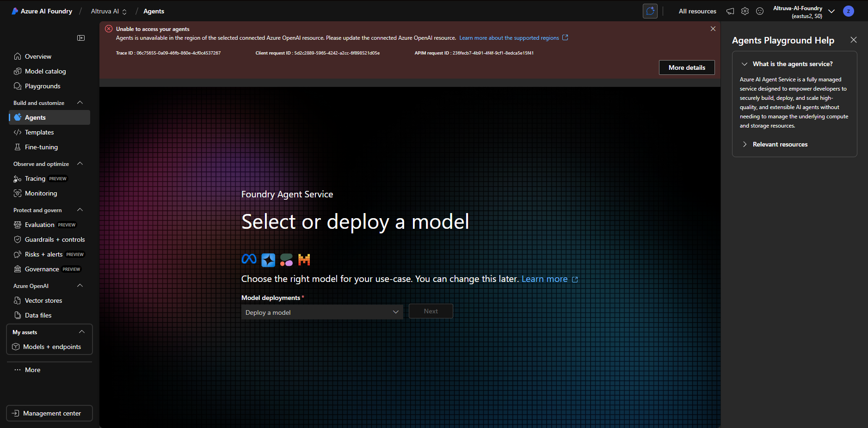Go to Playgrounds
This screenshot has width=868, height=428.
click(x=49, y=86)
